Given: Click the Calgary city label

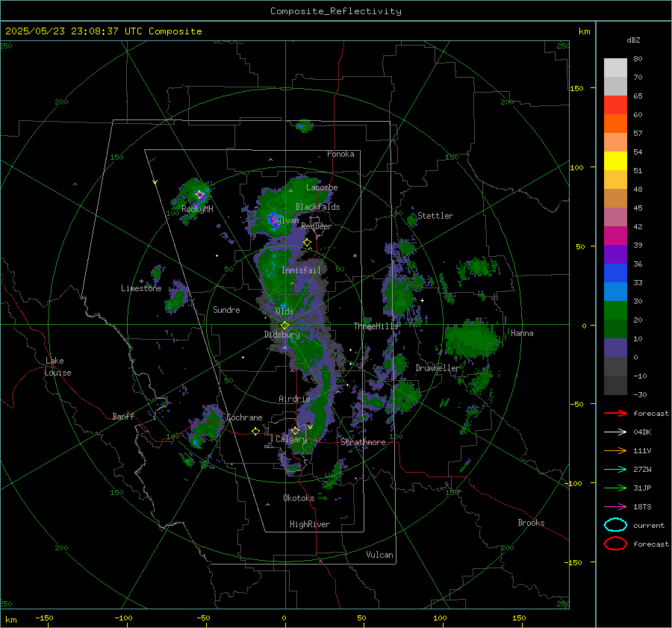Looking at the screenshot, I should pyautogui.click(x=291, y=439).
